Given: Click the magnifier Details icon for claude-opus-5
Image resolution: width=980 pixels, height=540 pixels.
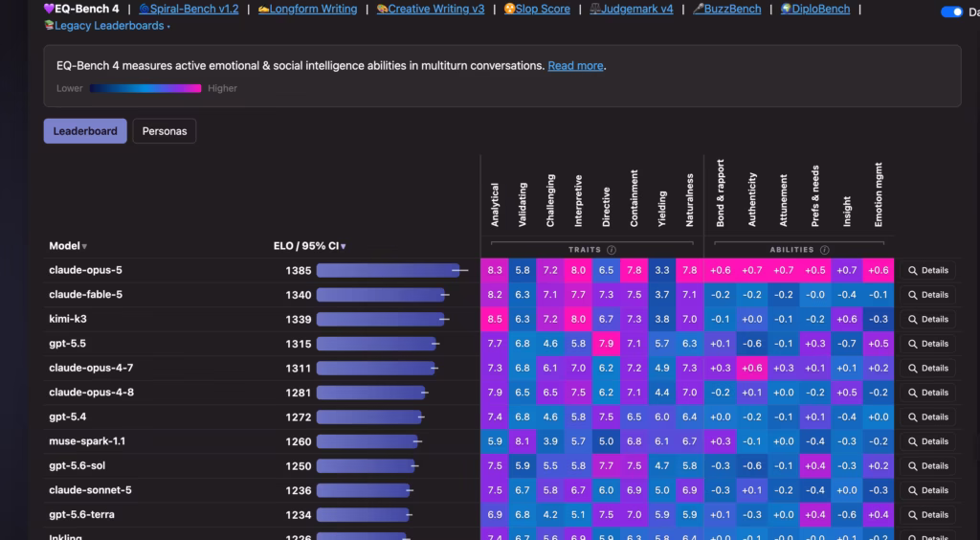Looking at the screenshot, I should tap(912, 271).
